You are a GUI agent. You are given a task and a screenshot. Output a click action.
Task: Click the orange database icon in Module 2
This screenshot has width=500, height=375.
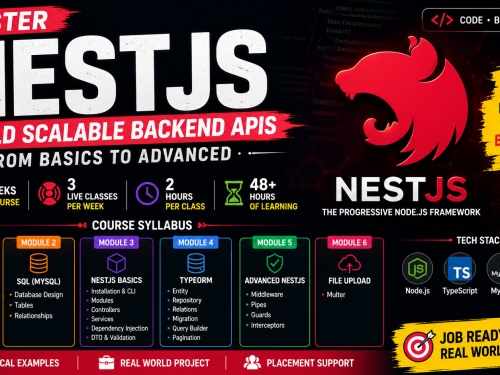click(x=39, y=263)
